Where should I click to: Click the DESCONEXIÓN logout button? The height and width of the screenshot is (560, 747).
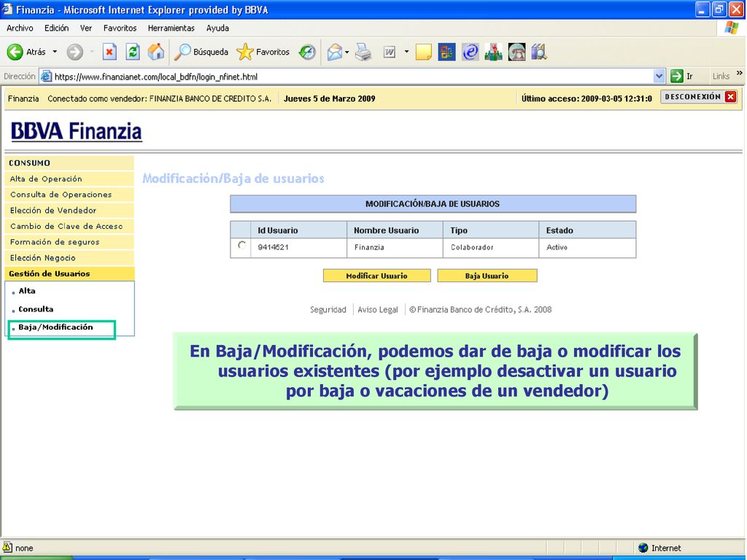[x=699, y=97]
